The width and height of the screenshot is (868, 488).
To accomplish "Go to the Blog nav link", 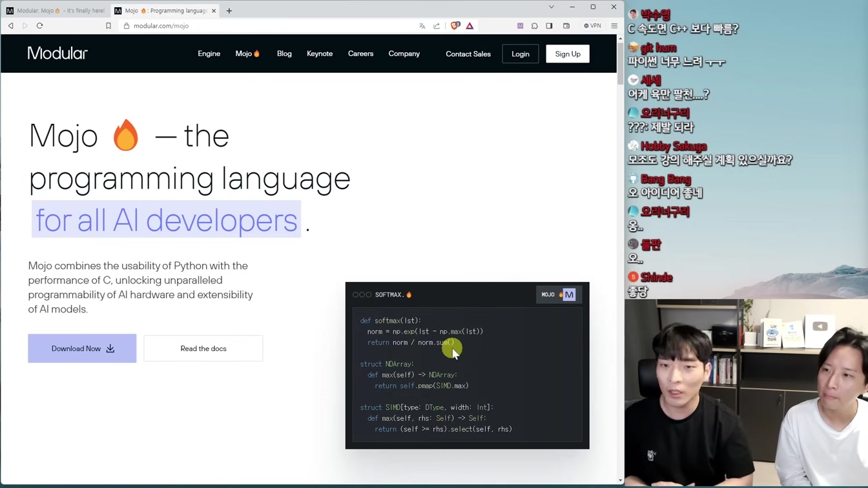I will click(x=284, y=54).
